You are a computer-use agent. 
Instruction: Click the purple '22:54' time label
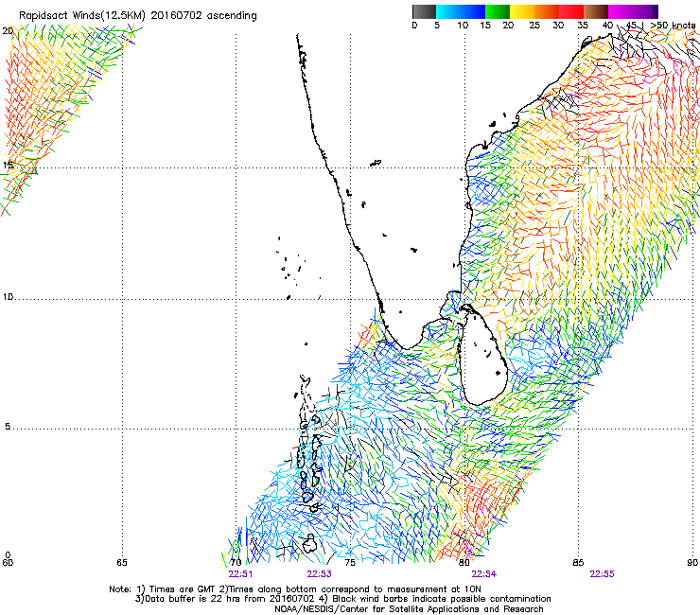point(484,574)
